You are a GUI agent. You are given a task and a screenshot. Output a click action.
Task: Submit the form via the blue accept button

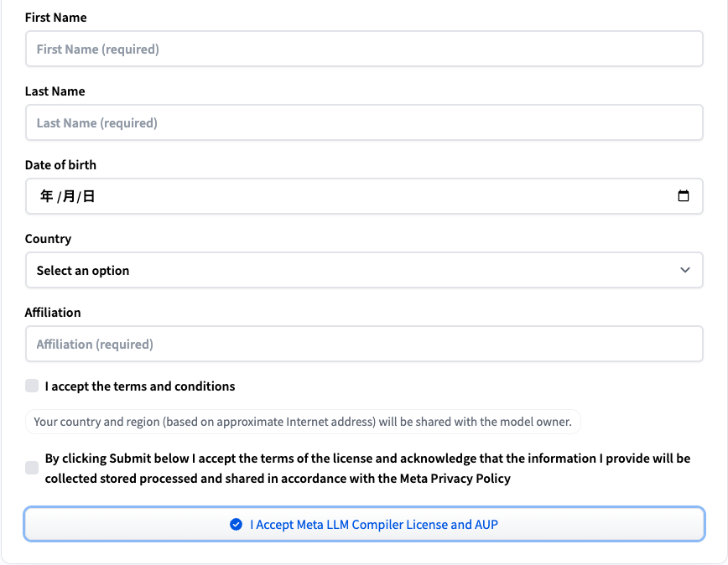coord(364,524)
